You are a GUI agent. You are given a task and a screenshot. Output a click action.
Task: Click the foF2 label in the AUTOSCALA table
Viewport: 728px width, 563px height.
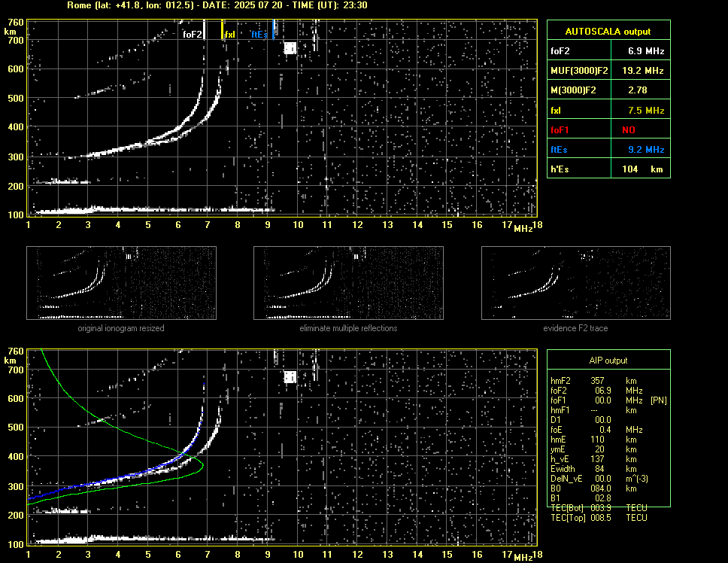tap(560, 51)
